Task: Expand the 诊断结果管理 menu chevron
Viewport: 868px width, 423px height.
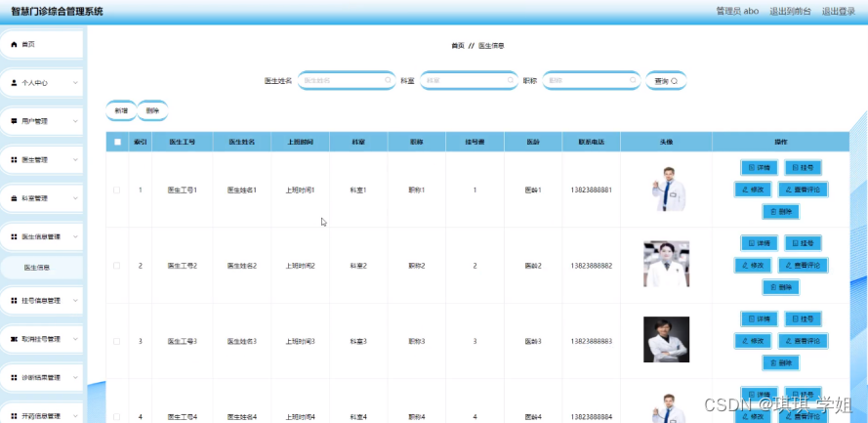Action: [x=75, y=378]
